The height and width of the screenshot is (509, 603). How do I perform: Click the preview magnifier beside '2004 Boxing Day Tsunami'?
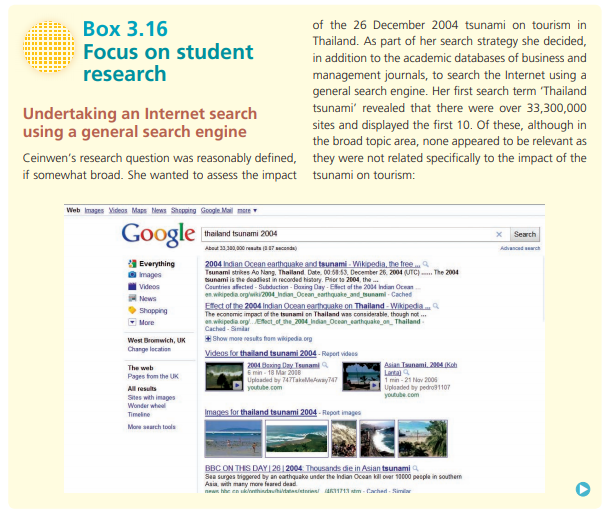[x=325, y=365]
